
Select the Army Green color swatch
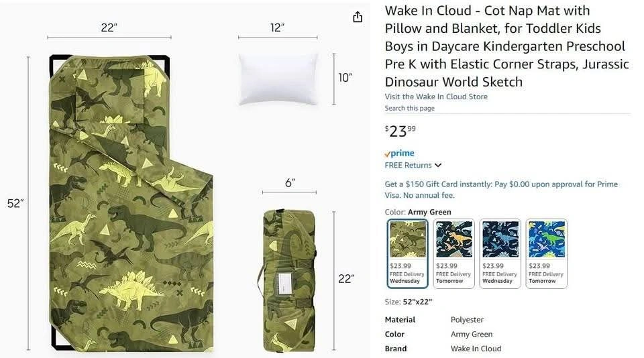coord(407,253)
